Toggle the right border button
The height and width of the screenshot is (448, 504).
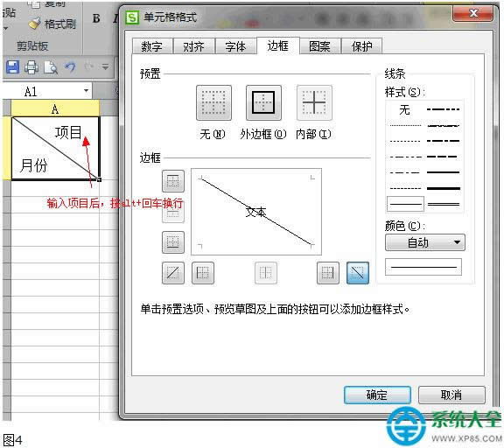coord(327,273)
